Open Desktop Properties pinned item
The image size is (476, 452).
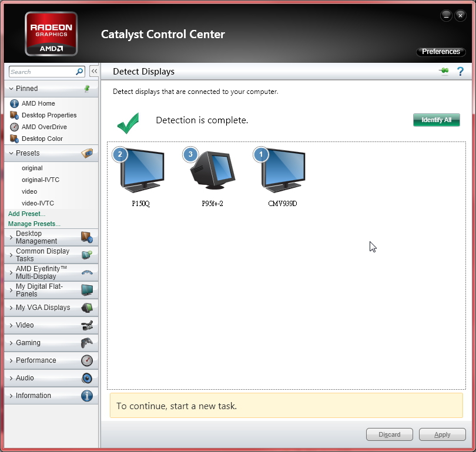49,115
